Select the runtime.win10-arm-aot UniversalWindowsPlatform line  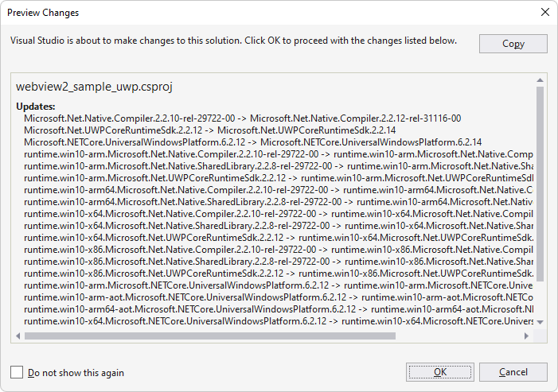point(279,297)
